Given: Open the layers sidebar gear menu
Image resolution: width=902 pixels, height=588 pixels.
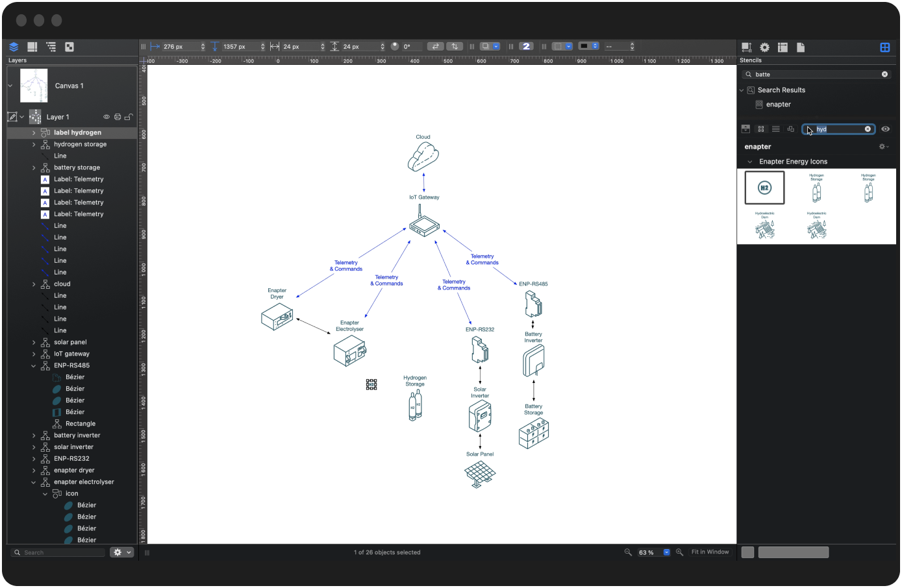Looking at the screenshot, I should tap(122, 552).
